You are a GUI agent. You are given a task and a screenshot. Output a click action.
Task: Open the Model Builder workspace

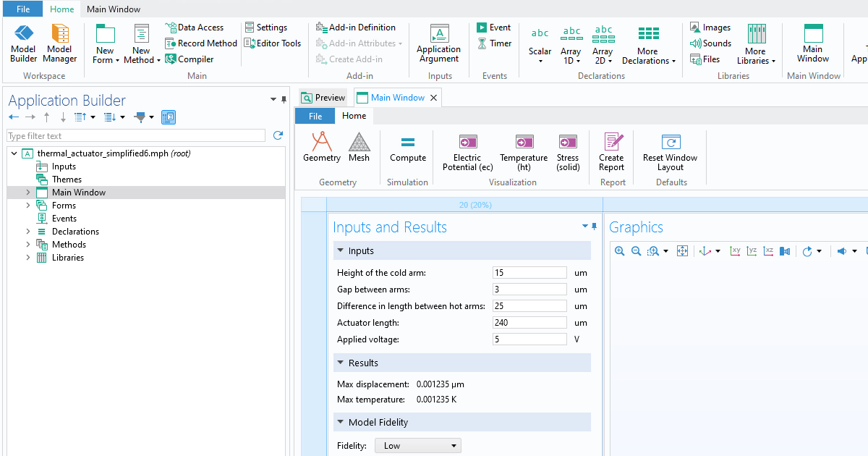click(x=24, y=43)
